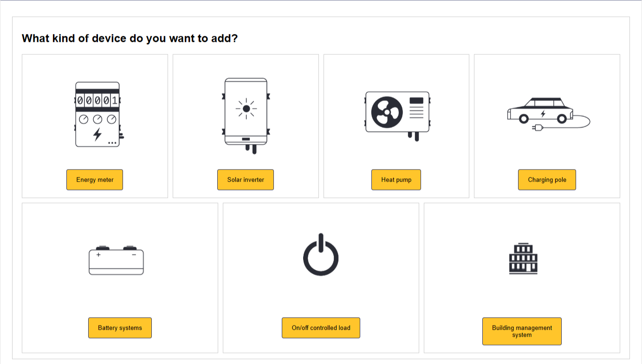Click the heat pump unit icon

pos(397,113)
